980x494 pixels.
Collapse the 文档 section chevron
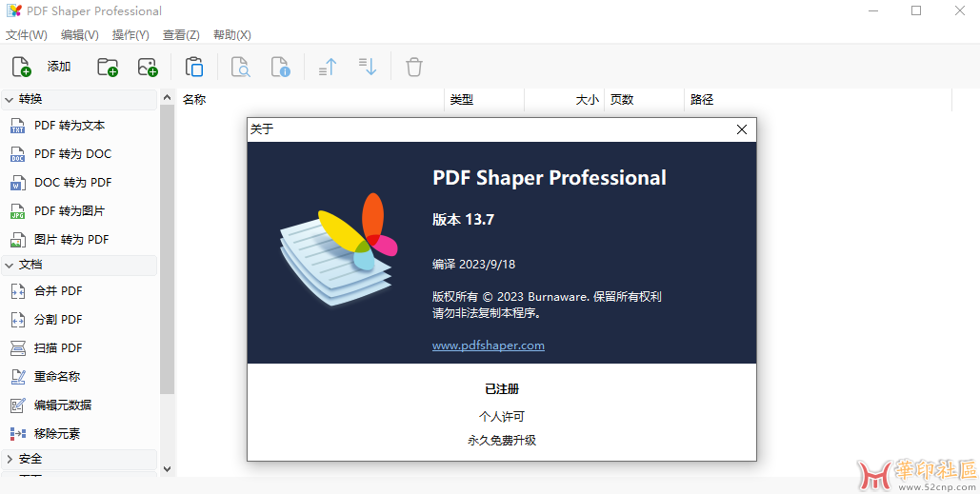pos(10,266)
